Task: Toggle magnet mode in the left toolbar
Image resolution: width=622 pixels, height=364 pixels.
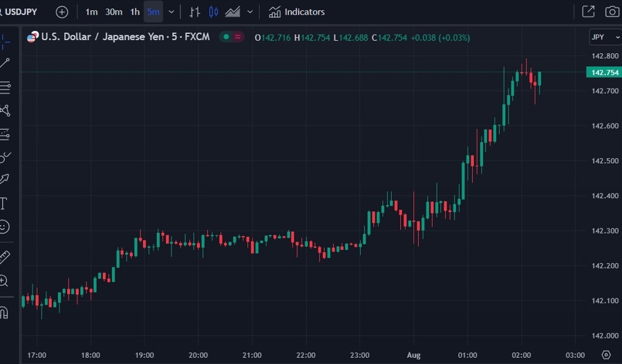Action: pos(4,312)
